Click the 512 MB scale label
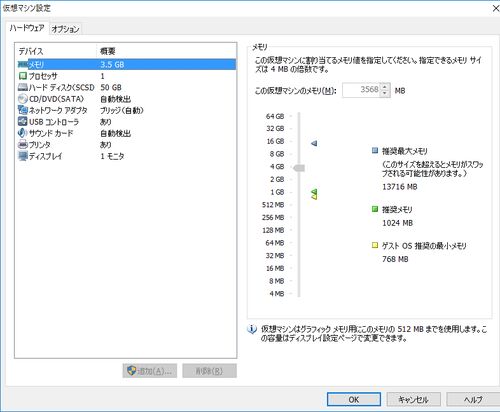The width and height of the screenshot is (500, 412). click(273, 205)
